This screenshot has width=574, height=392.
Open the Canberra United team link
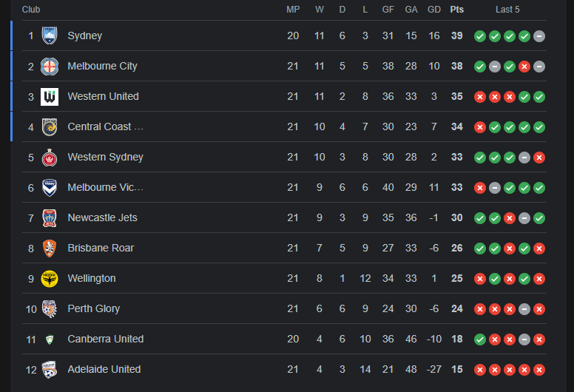(x=105, y=339)
